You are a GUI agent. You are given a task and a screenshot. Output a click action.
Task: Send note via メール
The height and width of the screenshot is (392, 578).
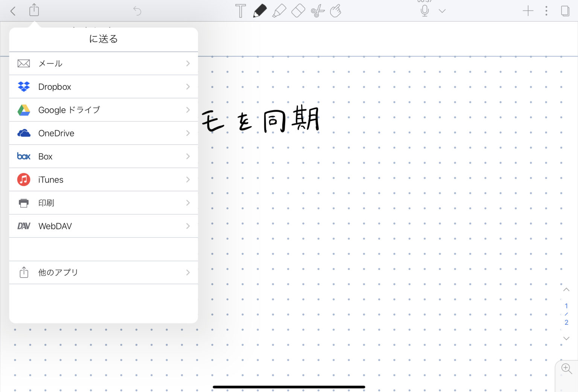[103, 64]
